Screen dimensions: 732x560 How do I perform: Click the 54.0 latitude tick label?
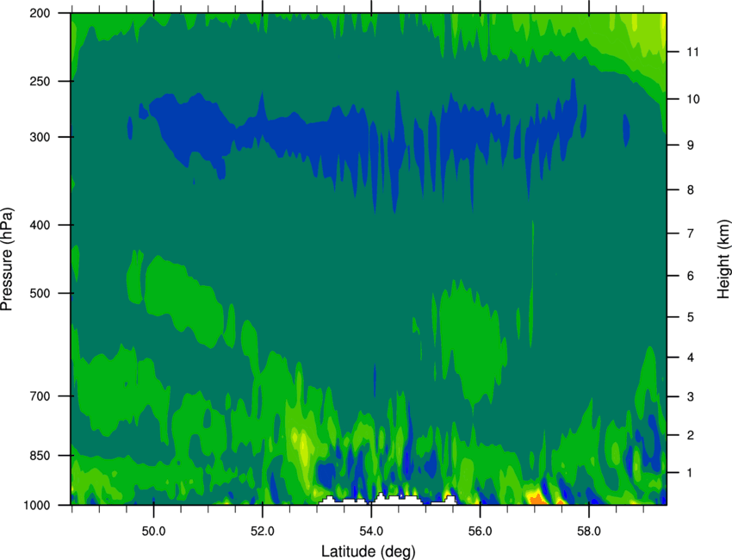tap(372, 531)
